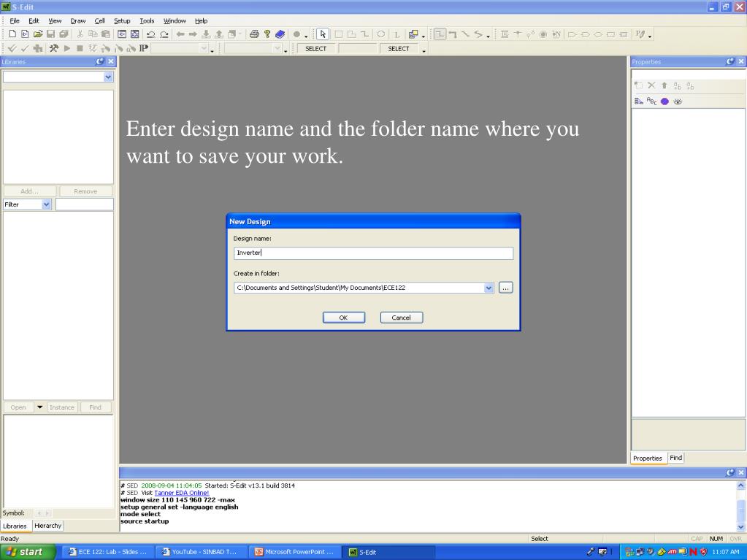Open the Libraries panel top dropdown

pos(108,77)
